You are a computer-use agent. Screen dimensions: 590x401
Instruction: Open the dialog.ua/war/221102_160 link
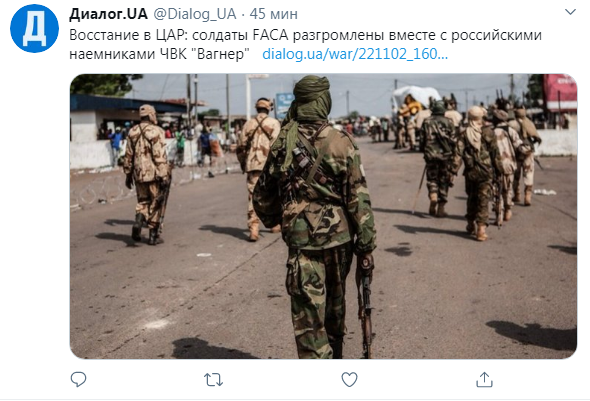355,54
